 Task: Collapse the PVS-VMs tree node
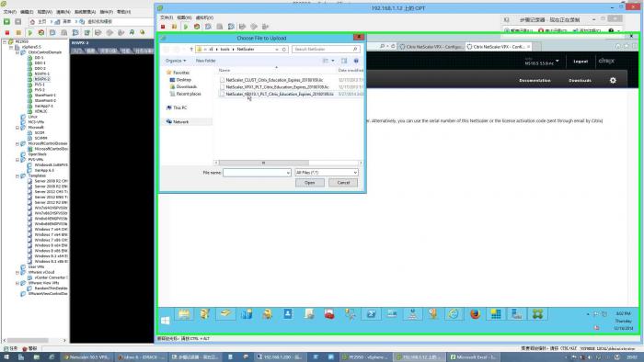[x=17, y=160]
